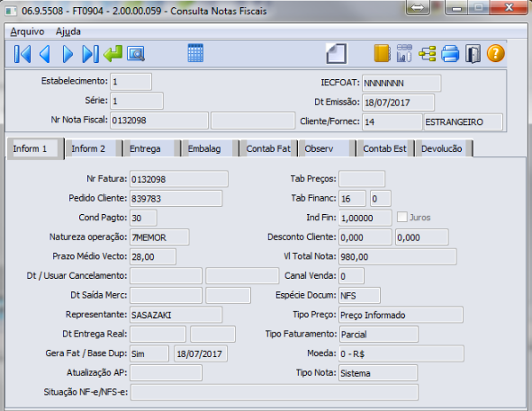Open the yellow hierarchy tree icon
Viewport: 532px width, 411px height.
point(428,54)
